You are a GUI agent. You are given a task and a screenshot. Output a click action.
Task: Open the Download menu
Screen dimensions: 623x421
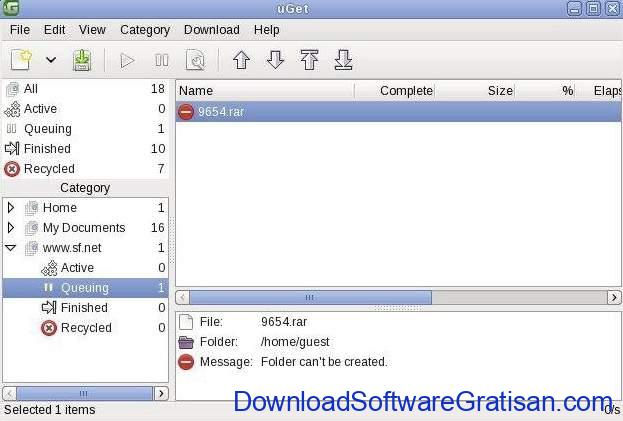(x=212, y=30)
